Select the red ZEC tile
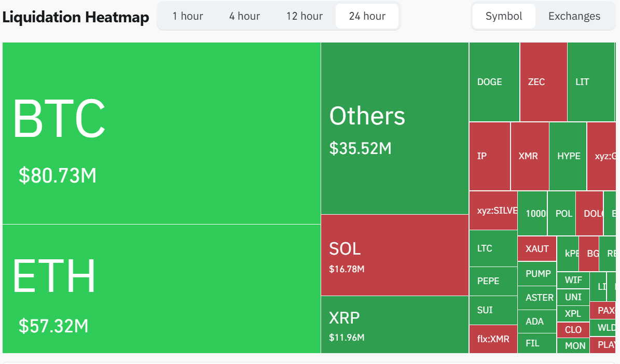The width and height of the screenshot is (620, 364). [543, 82]
